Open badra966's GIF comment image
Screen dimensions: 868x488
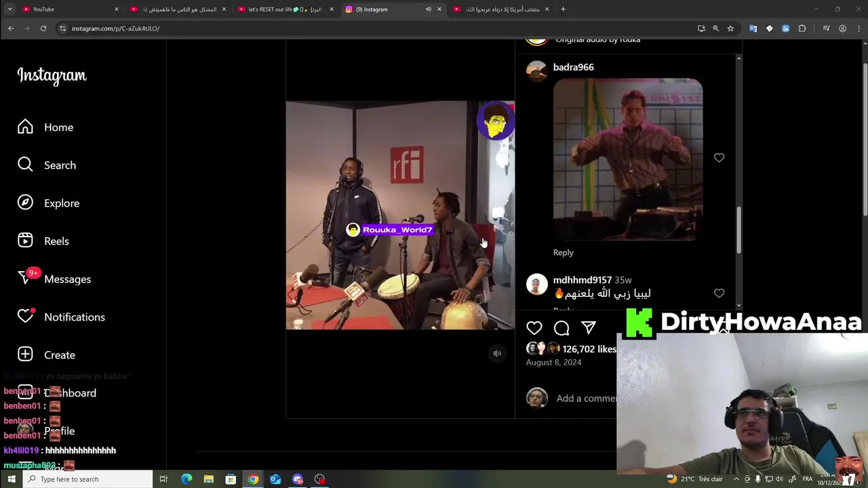(x=628, y=159)
